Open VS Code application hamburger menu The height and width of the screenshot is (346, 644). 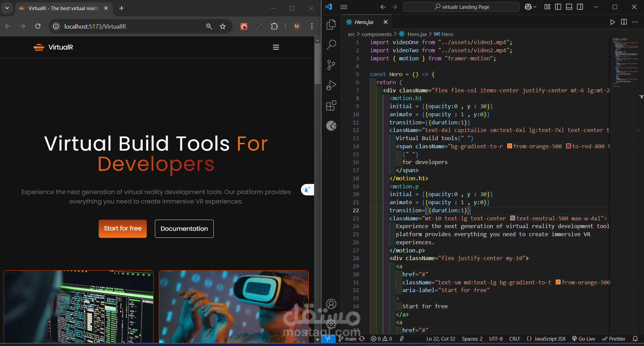[x=344, y=7]
